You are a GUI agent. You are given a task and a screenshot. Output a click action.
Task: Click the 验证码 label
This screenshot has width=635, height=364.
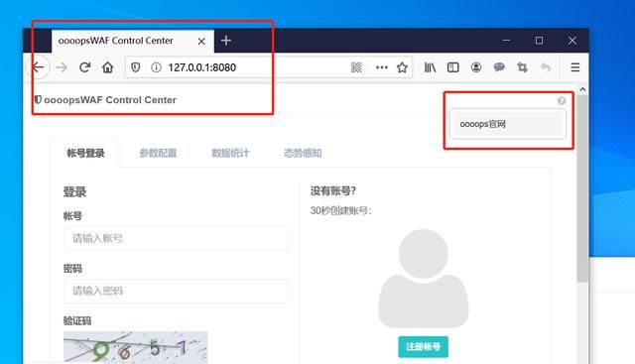tap(77, 321)
